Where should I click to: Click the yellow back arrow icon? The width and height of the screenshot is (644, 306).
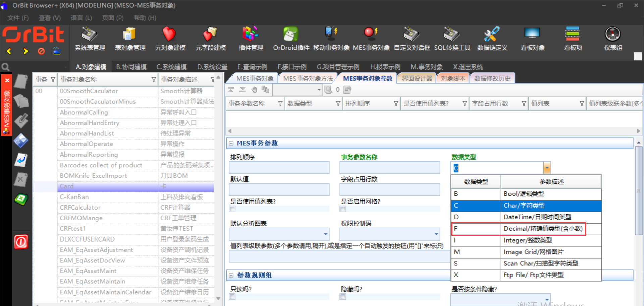(x=9, y=51)
